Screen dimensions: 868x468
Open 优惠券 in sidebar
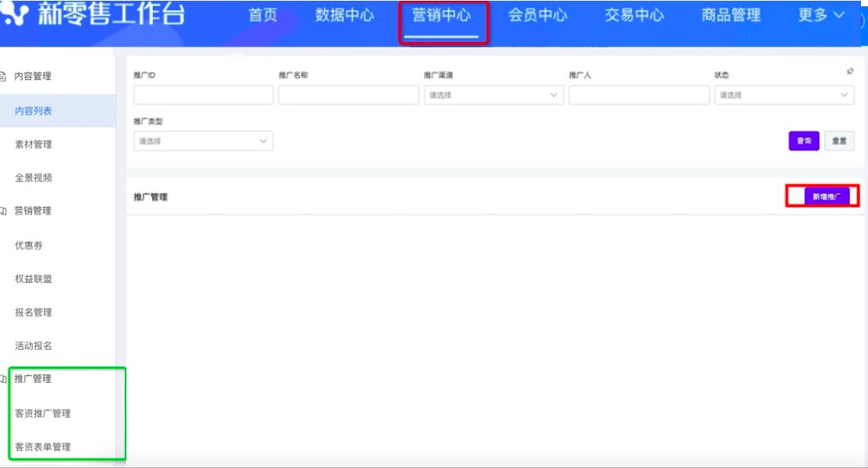point(28,245)
